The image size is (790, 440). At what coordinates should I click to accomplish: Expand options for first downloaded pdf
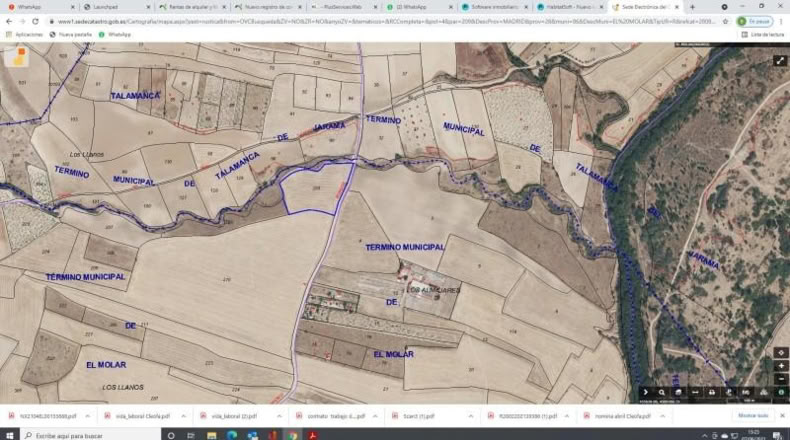point(88,416)
